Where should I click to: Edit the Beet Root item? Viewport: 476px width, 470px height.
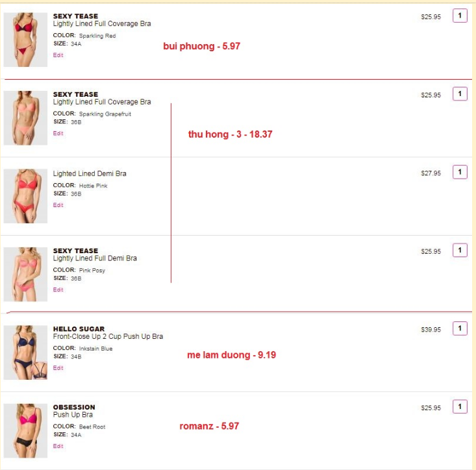(x=58, y=446)
